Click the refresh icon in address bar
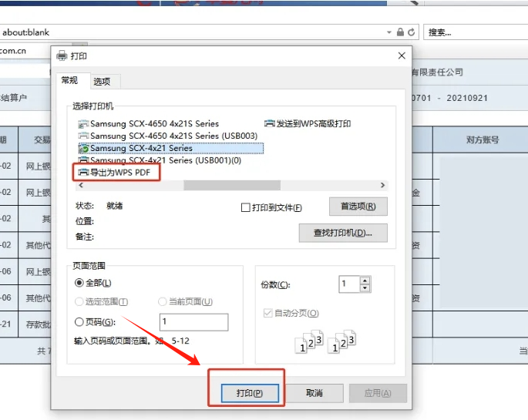Viewport: 528px width, 420px height. 412,32
